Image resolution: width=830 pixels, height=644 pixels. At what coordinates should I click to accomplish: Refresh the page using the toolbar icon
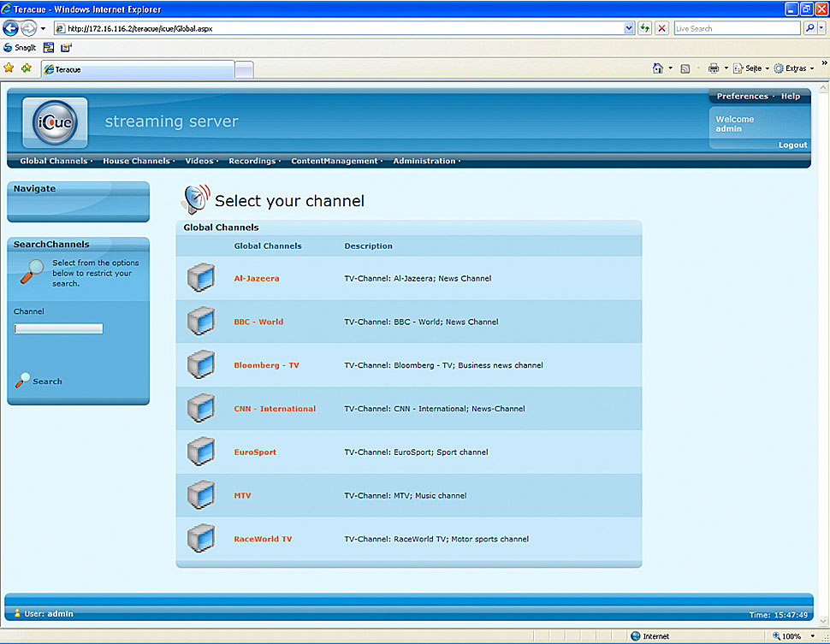644,28
